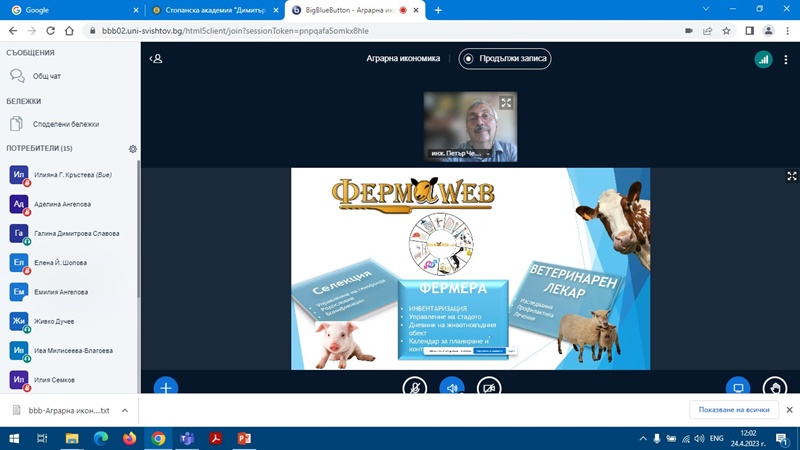Open Microsoft Edge from taskbar
Screen dimensions: 800x450
[101, 438]
